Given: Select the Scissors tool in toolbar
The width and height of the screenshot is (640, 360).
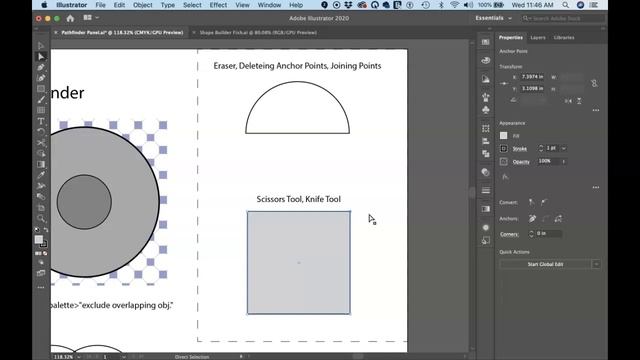Looking at the screenshot, I should click(41, 143).
